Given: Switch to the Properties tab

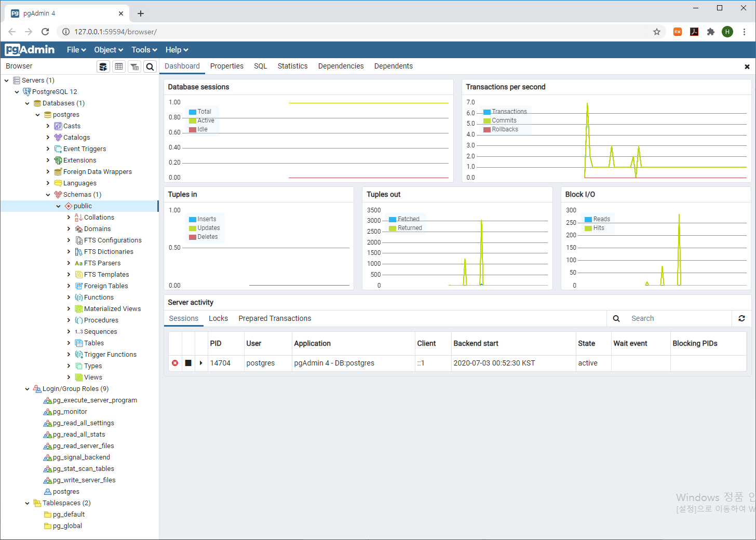Looking at the screenshot, I should (x=227, y=66).
